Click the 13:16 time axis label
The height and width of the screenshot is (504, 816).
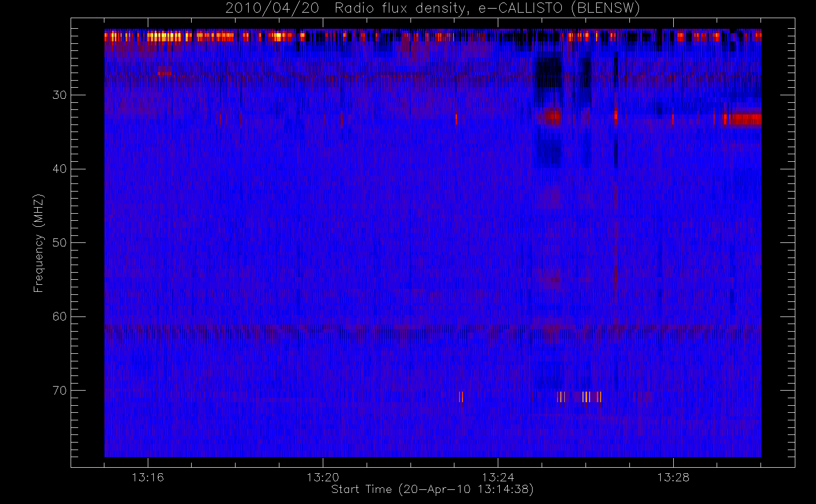[x=148, y=477]
